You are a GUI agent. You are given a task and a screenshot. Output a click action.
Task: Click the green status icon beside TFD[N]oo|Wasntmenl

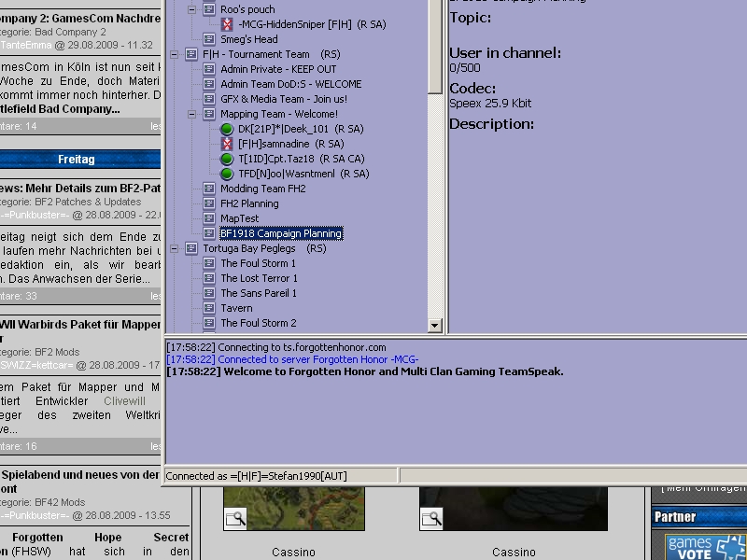coord(227,174)
